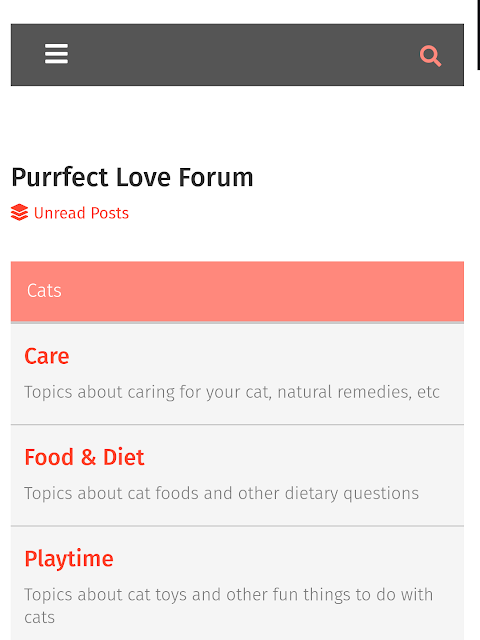Image resolution: width=480 pixels, height=640 pixels.
Task: Click the lone word "cats" under Playtime
Action: tap(40, 618)
